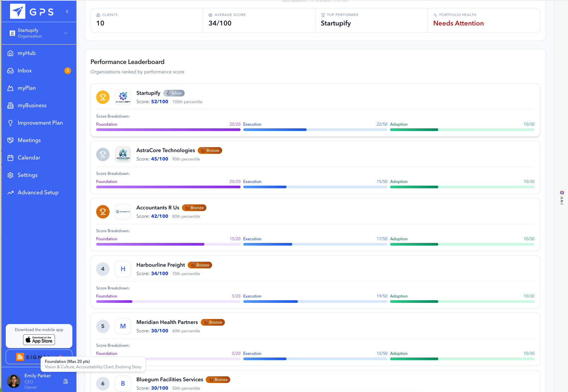Click the Signal banner button
The width and height of the screenshot is (568, 392).
coord(39,357)
